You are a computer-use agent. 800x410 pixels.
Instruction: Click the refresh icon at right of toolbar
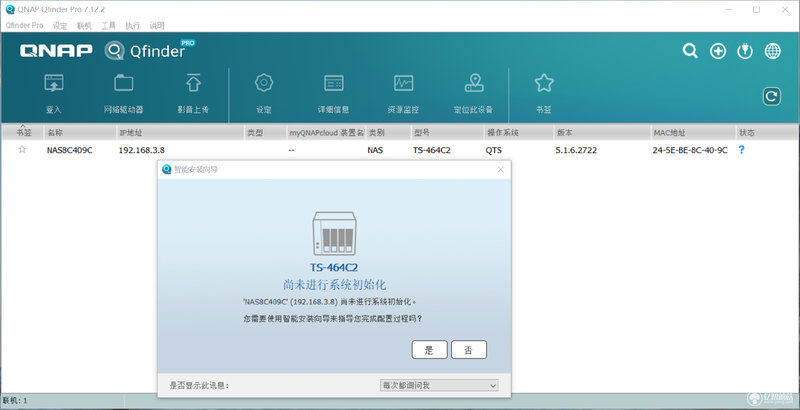click(x=771, y=96)
